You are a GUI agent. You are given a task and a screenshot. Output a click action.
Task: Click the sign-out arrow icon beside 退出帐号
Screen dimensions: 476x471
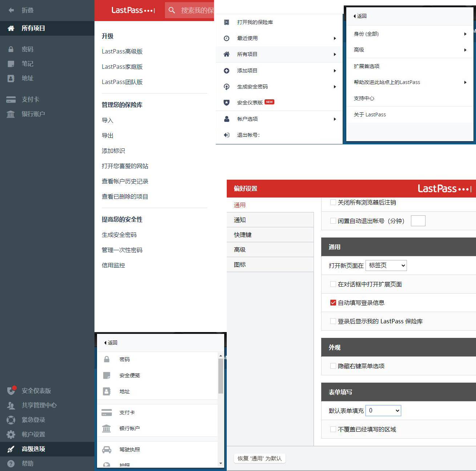(x=226, y=135)
